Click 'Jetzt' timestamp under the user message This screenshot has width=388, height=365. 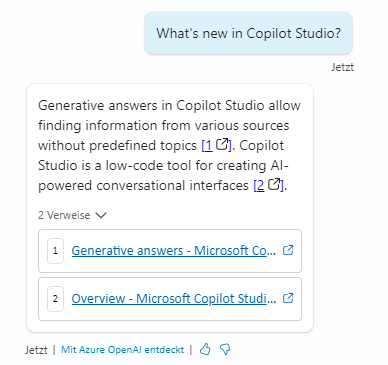tap(342, 67)
